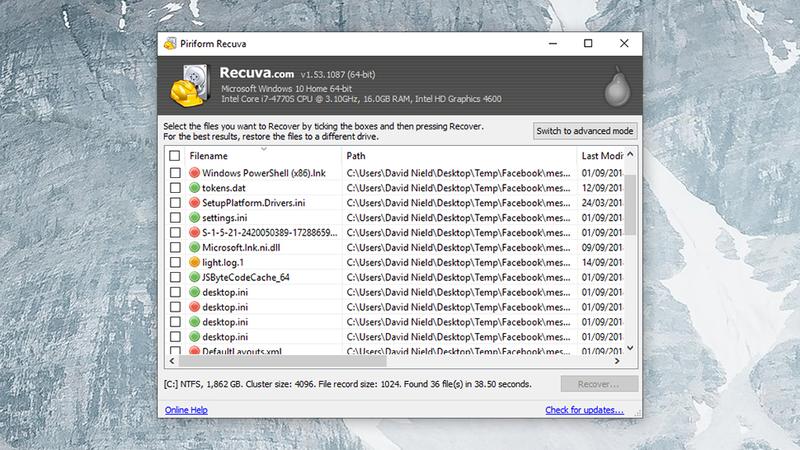Tick checkbox for Windows PowerShell (x86).lnk
This screenshot has width=800, height=450.
pyautogui.click(x=175, y=173)
